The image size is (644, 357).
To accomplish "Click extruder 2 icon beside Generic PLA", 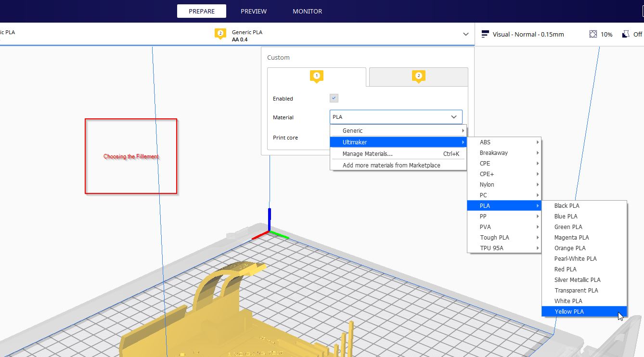I will click(220, 34).
